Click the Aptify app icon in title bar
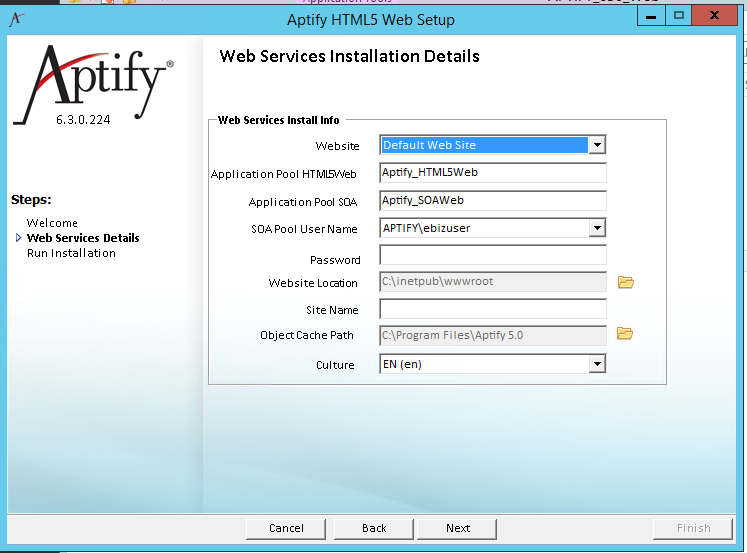This screenshot has height=553, width=747. (17, 19)
